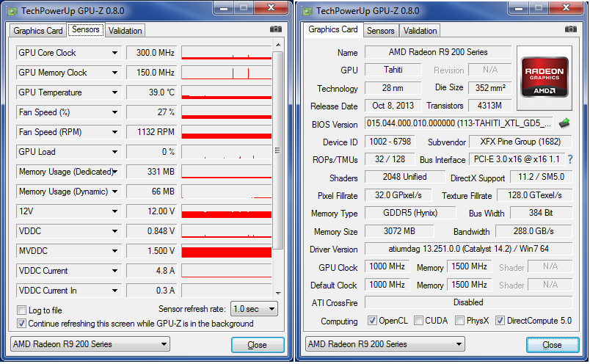590x364 pixels.
Task: Open the GPU Load sensor dropdown
Action: point(114,152)
